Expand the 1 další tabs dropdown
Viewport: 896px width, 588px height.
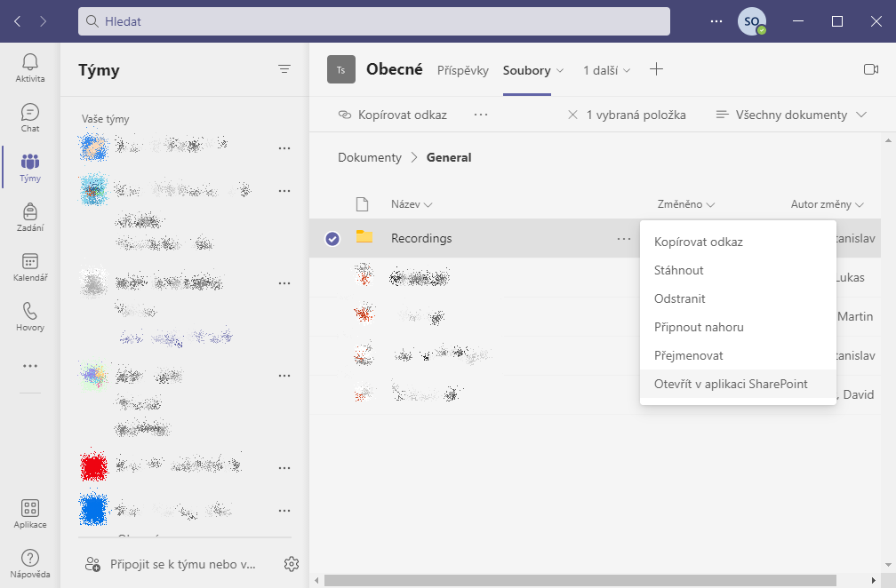click(607, 70)
